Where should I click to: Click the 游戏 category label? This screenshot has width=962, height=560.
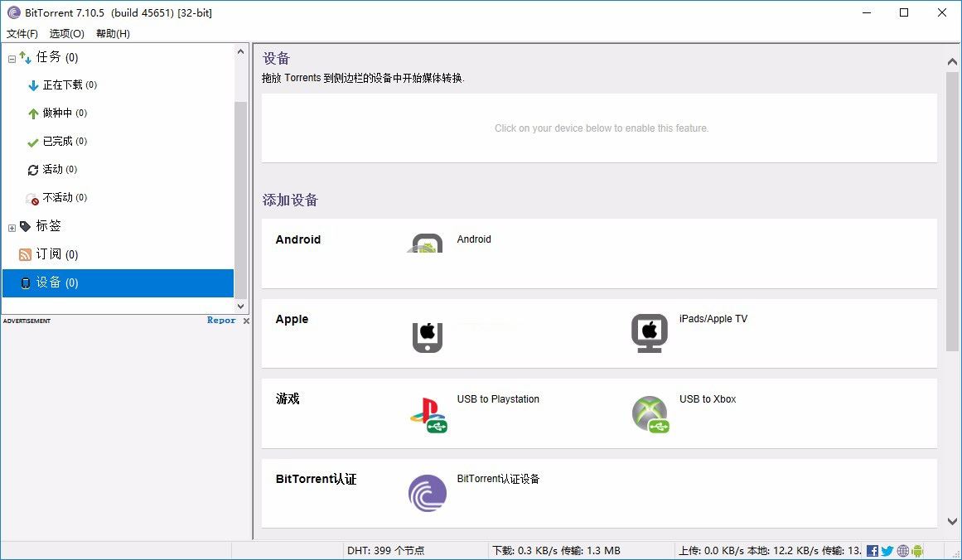tap(288, 398)
